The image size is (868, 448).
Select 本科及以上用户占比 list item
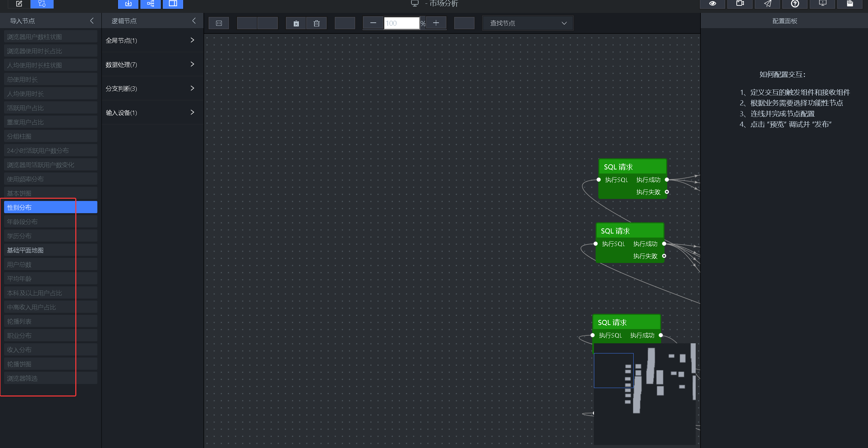51,293
